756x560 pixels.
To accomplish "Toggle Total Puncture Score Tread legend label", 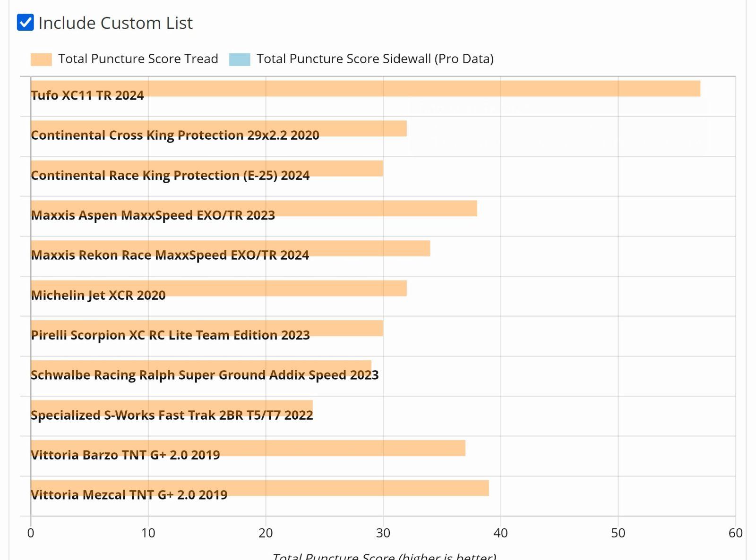I will 138,59.
